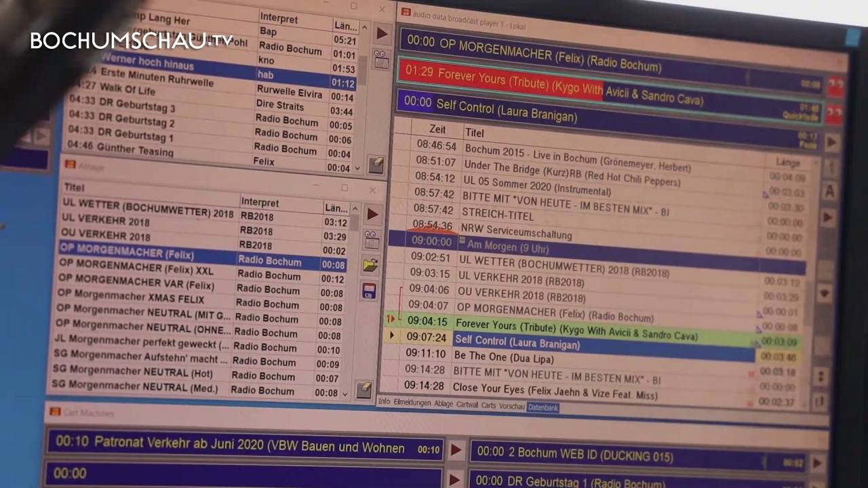
Task: Click scroll-up arrow in upper-left title list
Action: click(363, 27)
